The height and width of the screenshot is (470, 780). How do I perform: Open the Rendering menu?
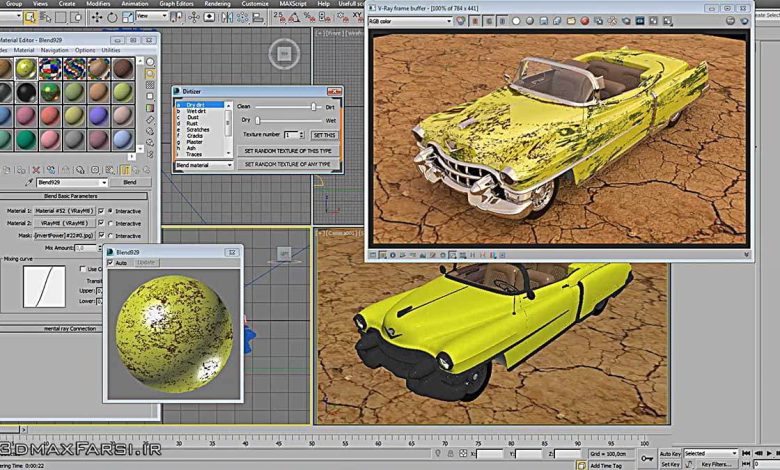216,4
